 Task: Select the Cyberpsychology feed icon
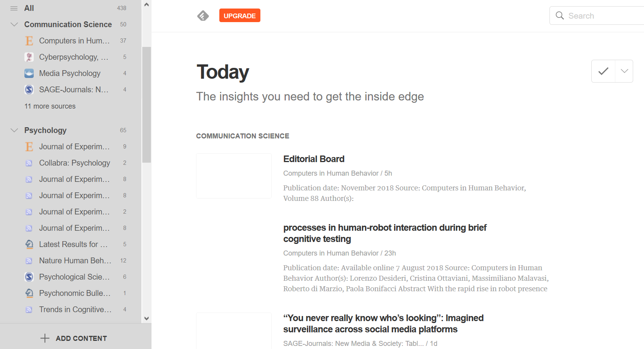point(29,57)
